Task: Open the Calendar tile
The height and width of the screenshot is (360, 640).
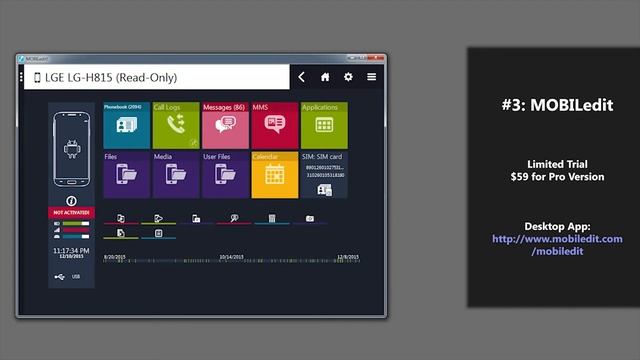Action: pyautogui.click(x=275, y=175)
